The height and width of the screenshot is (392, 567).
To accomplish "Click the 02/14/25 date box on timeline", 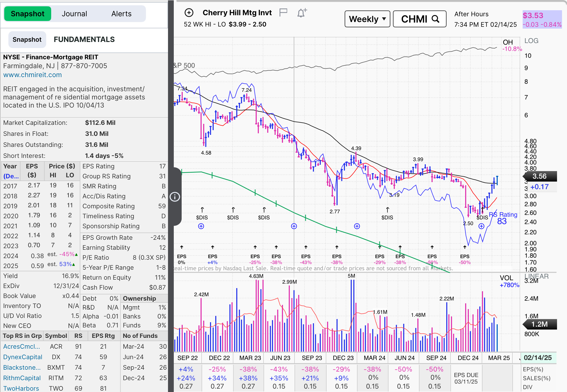I will tap(538, 358).
